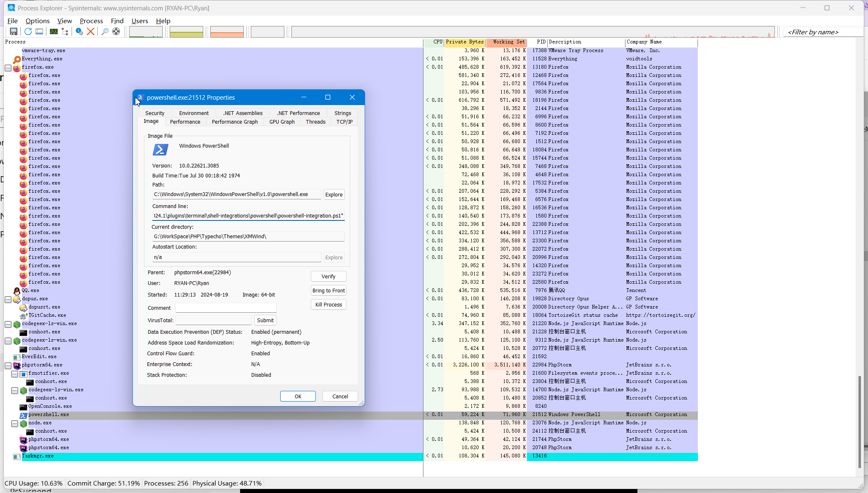Collapse the fsnotifier.exe subtree
The width and height of the screenshot is (868, 493).
point(14,373)
